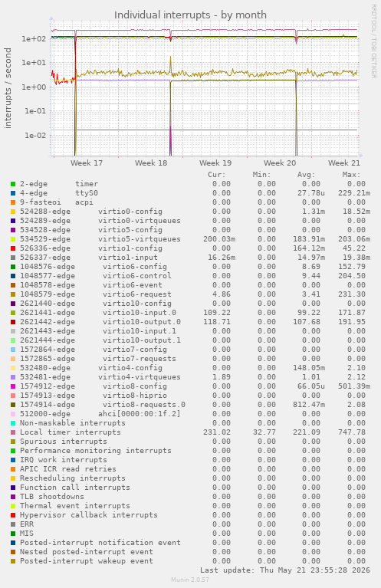
Task: Click the Cur: column header
Action: click(217, 175)
